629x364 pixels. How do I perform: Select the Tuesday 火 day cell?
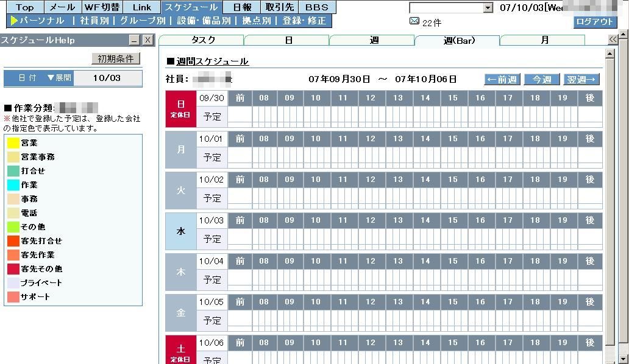181,191
